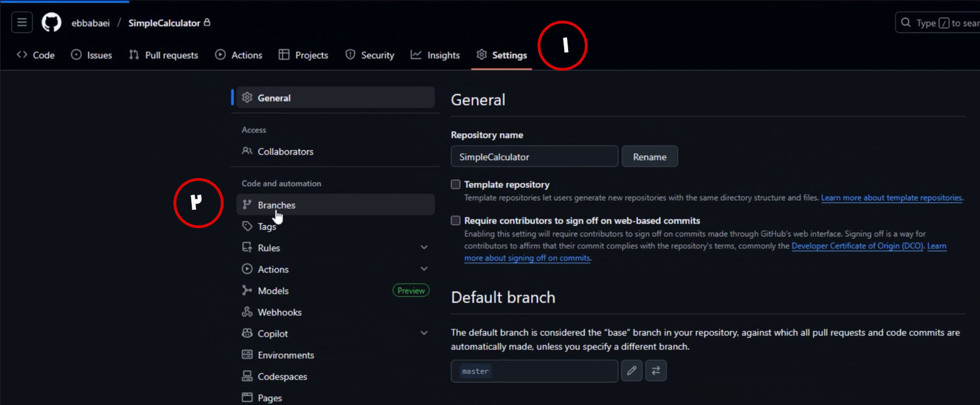This screenshot has height=405, width=980.
Task: Expand the Copilot section chevron
Action: click(424, 333)
